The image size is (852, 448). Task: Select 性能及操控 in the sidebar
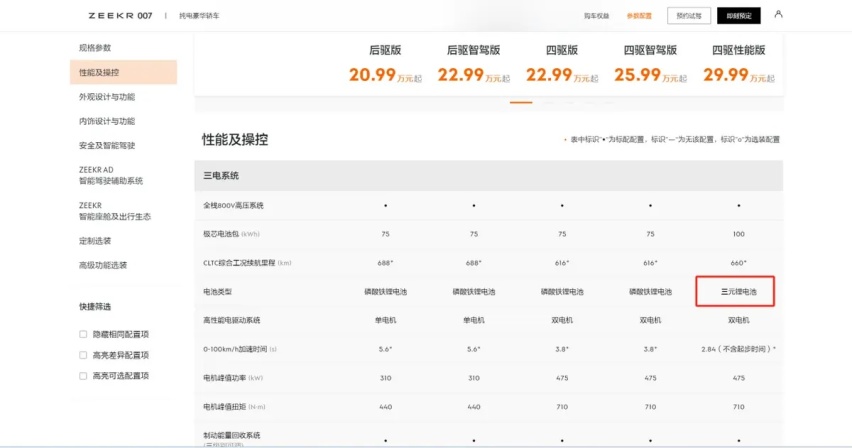coord(123,72)
